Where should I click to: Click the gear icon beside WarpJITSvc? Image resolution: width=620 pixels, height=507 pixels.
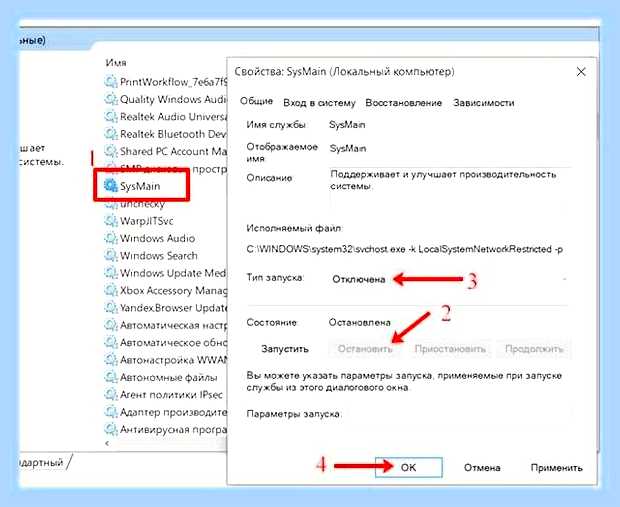pos(111,221)
